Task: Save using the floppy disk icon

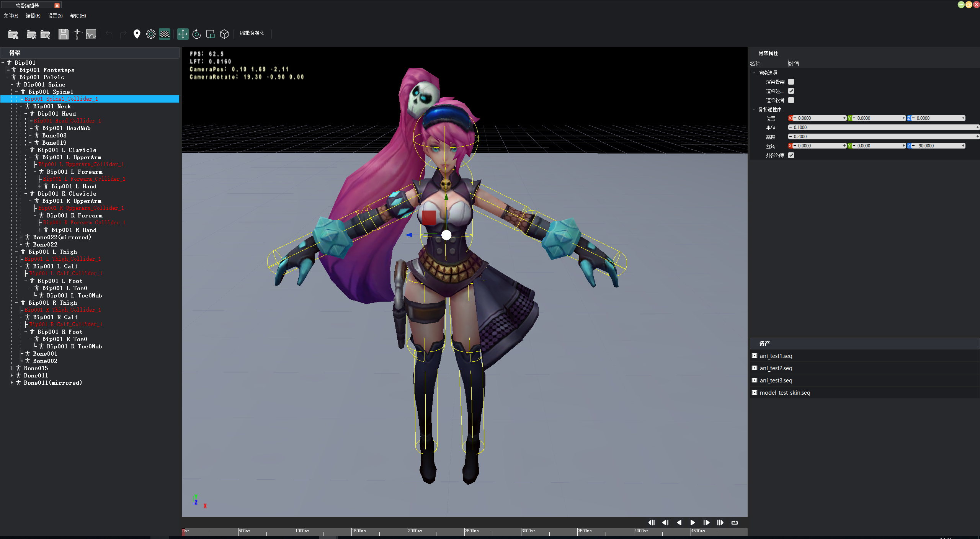Action: (64, 34)
